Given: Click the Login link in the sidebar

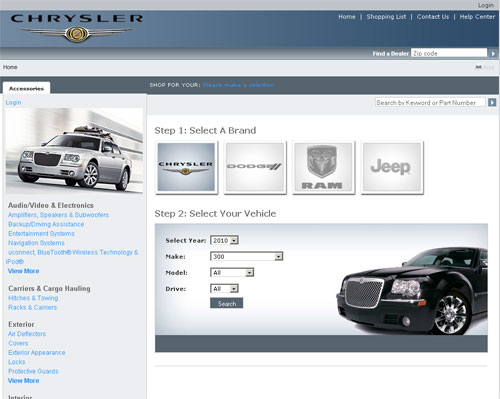Looking at the screenshot, I should [x=13, y=102].
